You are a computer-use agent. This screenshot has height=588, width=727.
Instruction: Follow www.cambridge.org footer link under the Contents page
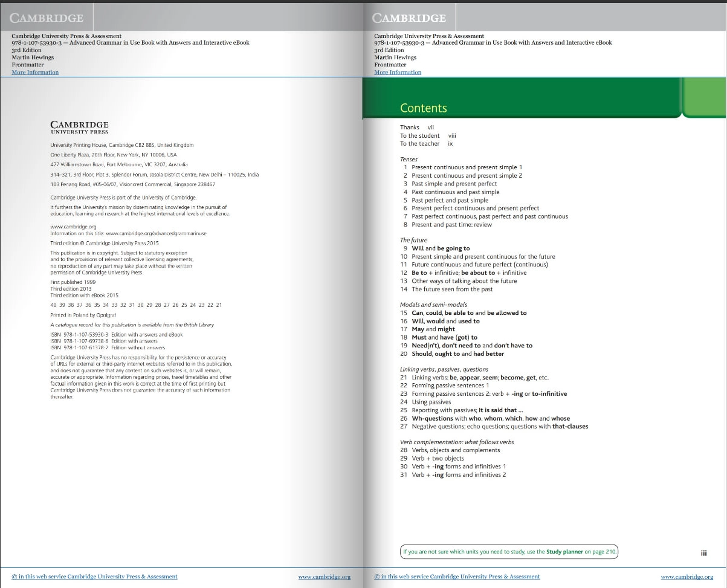click(687, 577)
